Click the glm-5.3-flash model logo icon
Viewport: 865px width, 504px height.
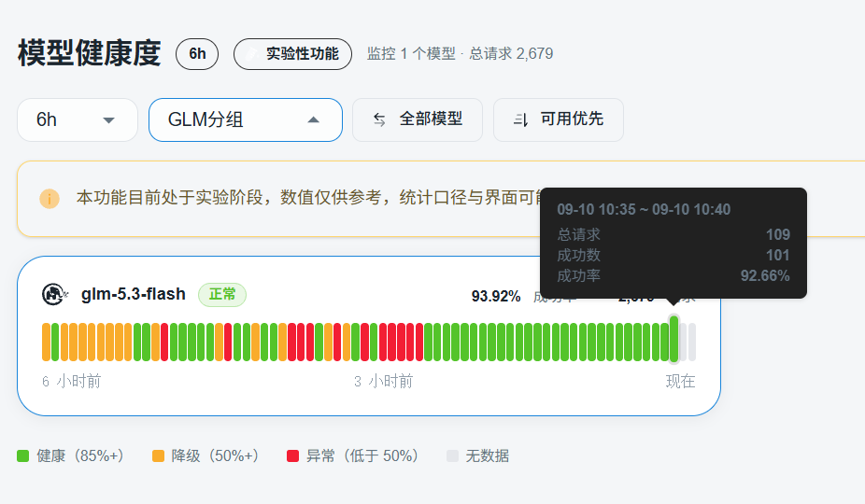54,294
